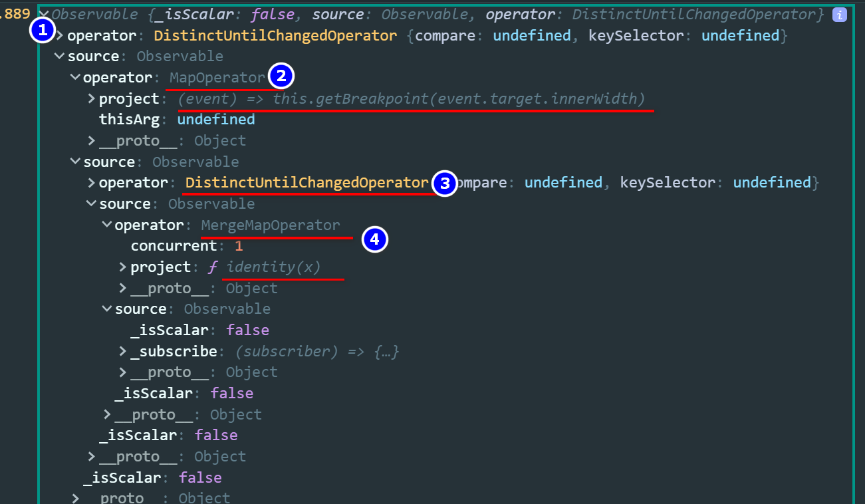Collapse the top-level Observable object arrow
The width and height of the screenshot is (865, 504).
coord(44,14)
